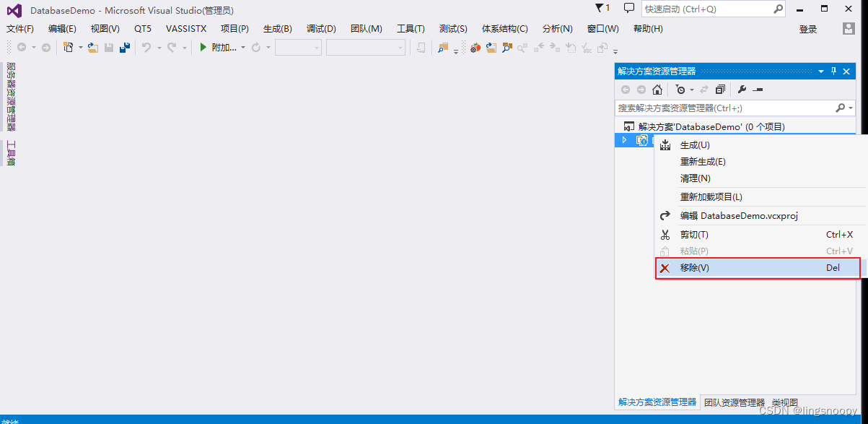This screenshot has height=424, width=868.
Task: Expand the unloaded project tree node
Action: (625, 140)
